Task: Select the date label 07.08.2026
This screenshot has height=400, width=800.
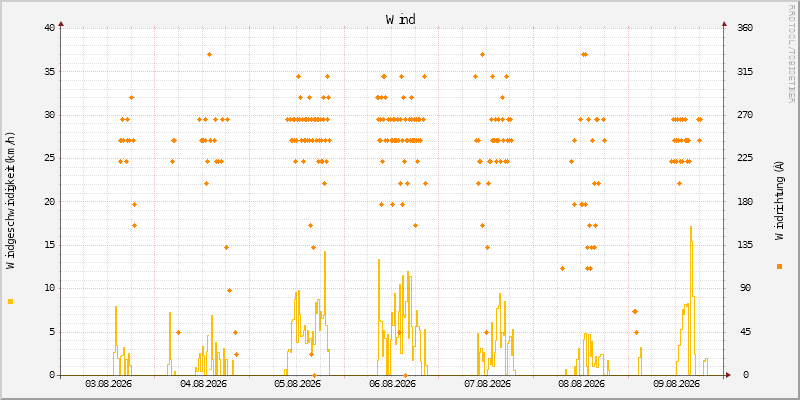Action: 487,384
